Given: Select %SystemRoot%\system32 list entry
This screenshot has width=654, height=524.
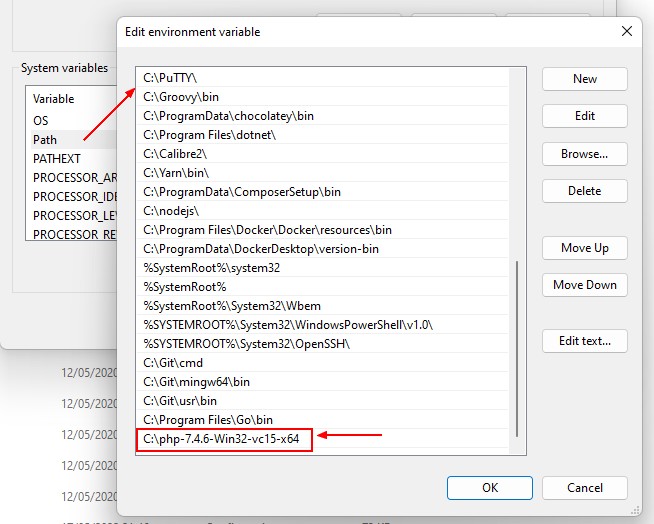Looking at the screenshot, I should [x=212, y=268].
